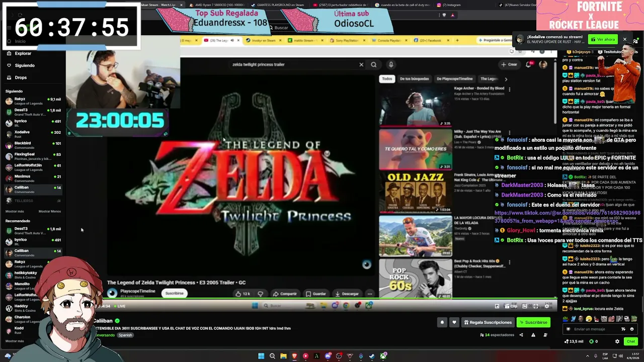644x362 pixels.
Task: Share the stream using the share icon
Action: tap(521, 335)
